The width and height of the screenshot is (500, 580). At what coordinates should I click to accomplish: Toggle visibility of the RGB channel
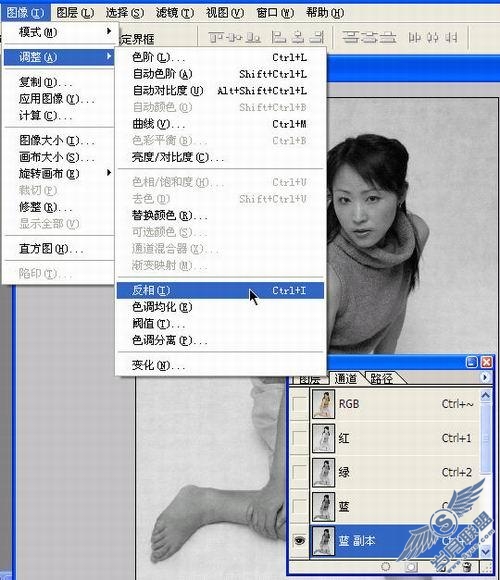[x=299, y=404]
